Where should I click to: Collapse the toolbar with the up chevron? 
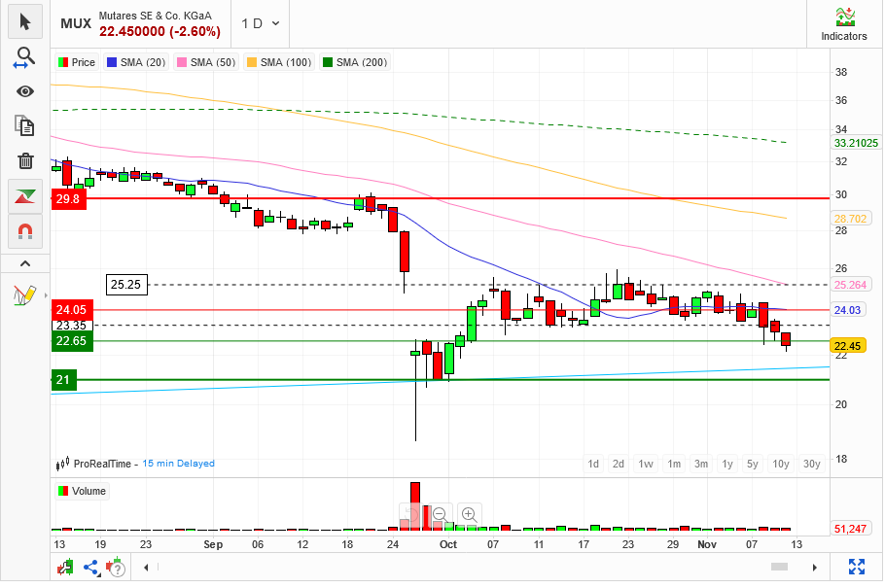25,263
